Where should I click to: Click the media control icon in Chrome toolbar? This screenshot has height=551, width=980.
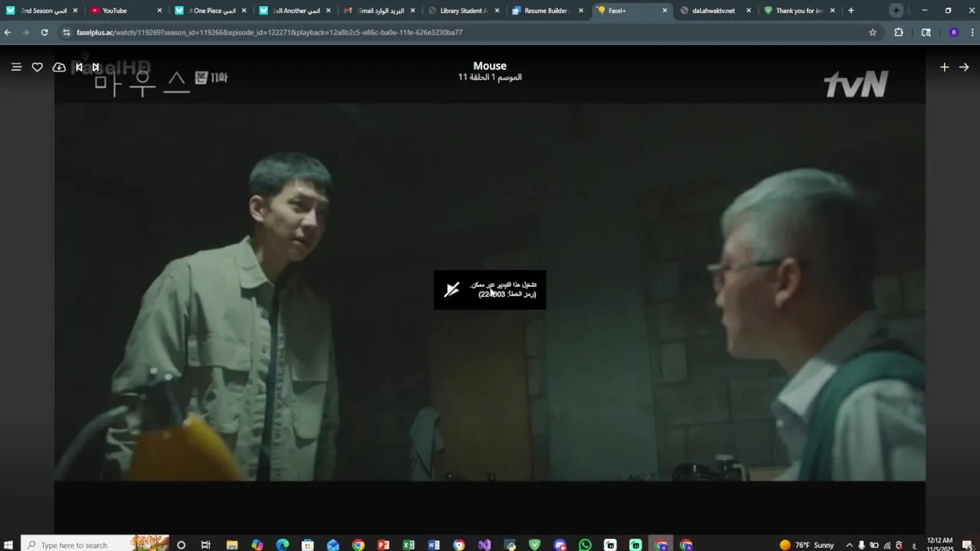click(x=926, y=32)
